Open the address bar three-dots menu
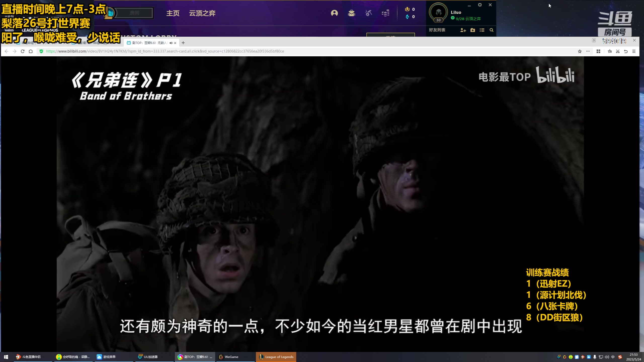Image resolution: width=644 pixels, height=362 pixels. coord(588,51)
